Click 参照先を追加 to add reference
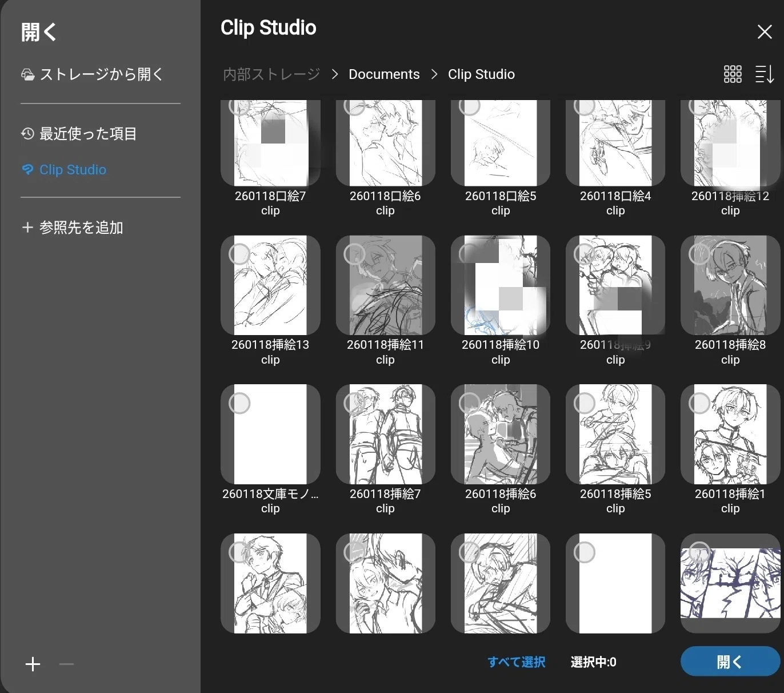The height and width of the screenshot is (693, 784). pyautogui.click(x=72, y=228)
